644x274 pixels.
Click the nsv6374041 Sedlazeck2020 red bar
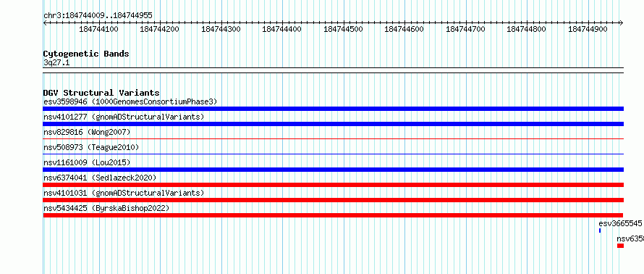tap(333, 185)
